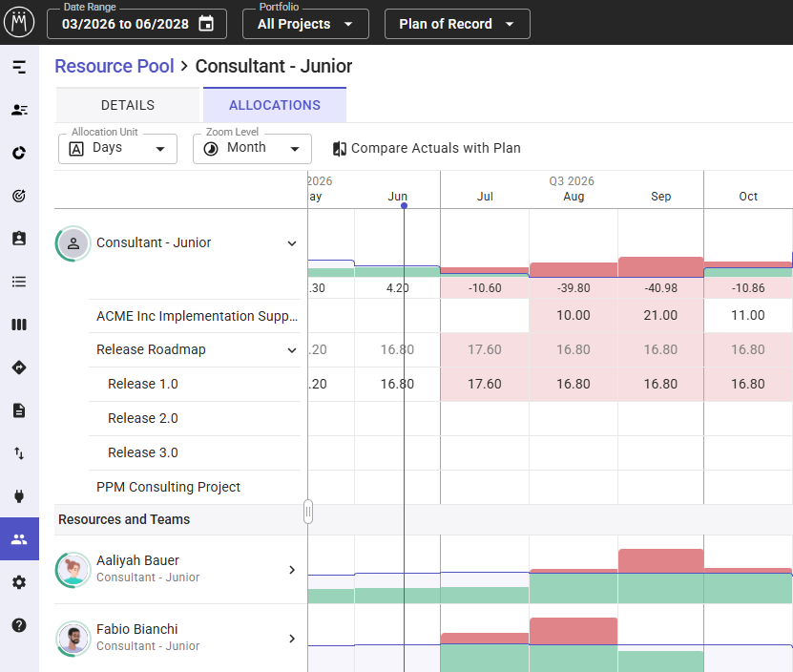Open the help question mark icon
The width and height of the screenshot is (793, 672).
(x=19, y=625)
